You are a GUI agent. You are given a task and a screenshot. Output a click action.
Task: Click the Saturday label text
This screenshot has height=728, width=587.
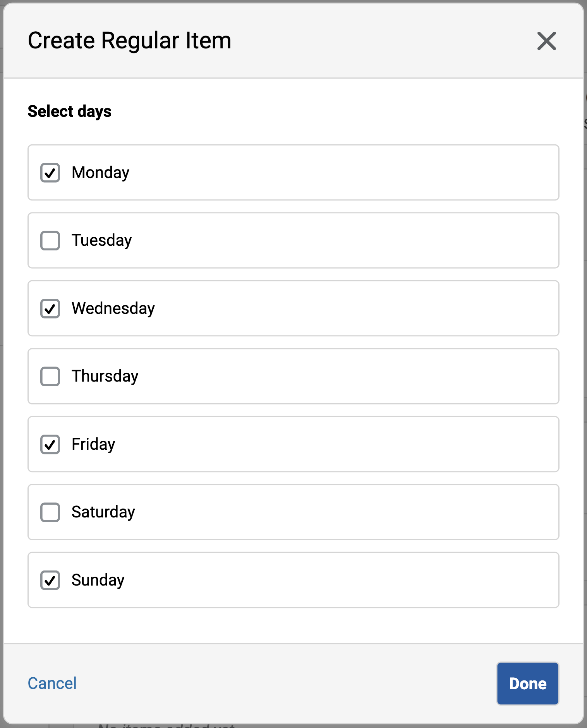coord(103,512)
